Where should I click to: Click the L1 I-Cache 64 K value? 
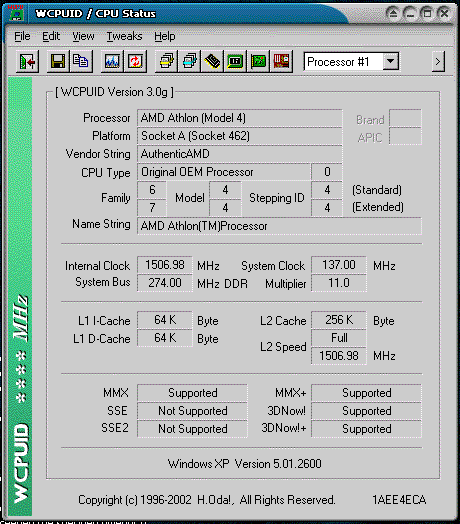(x=165, y=320)
